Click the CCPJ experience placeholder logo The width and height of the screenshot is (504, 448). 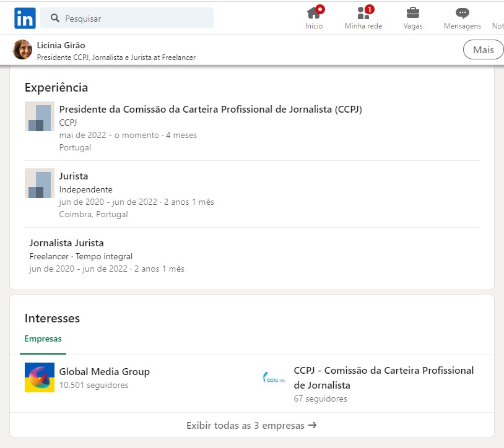[40, 116]
